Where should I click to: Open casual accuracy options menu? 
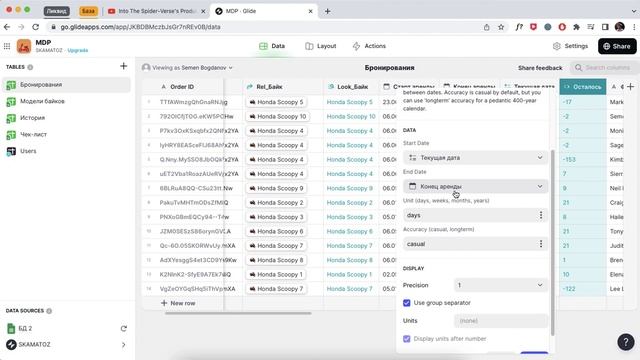541,244
